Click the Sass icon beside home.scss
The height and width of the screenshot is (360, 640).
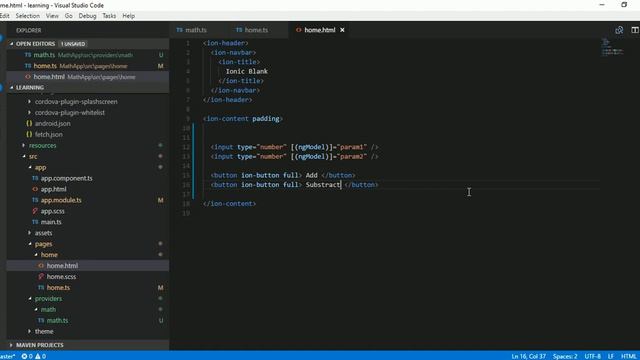(41, 277)
